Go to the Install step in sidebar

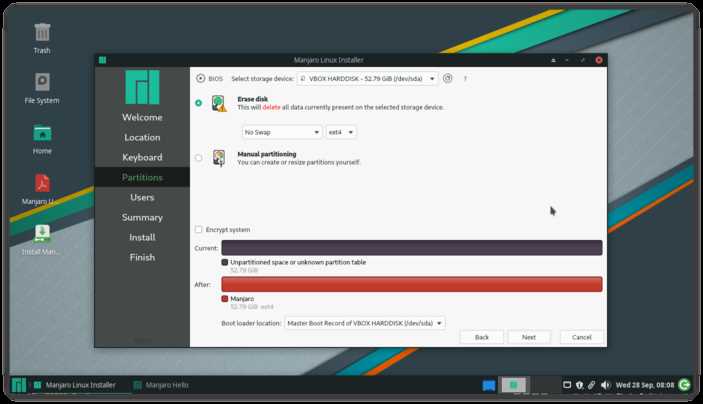[142, 237]
